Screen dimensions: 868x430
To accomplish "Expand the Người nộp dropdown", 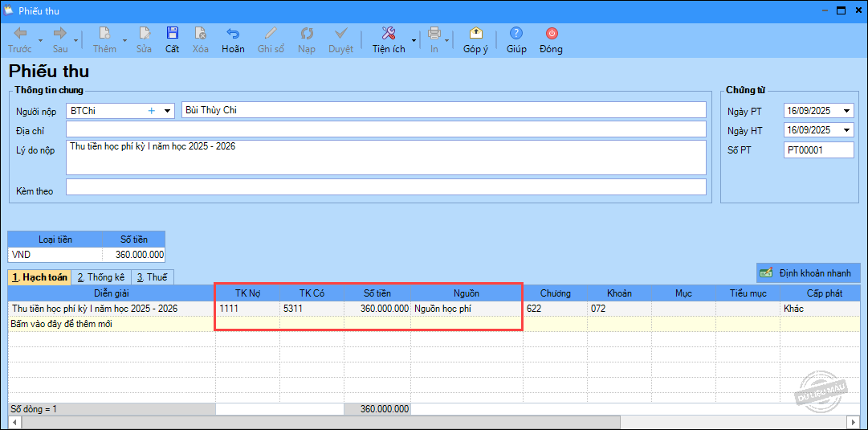I will click(x=167, y=110).
